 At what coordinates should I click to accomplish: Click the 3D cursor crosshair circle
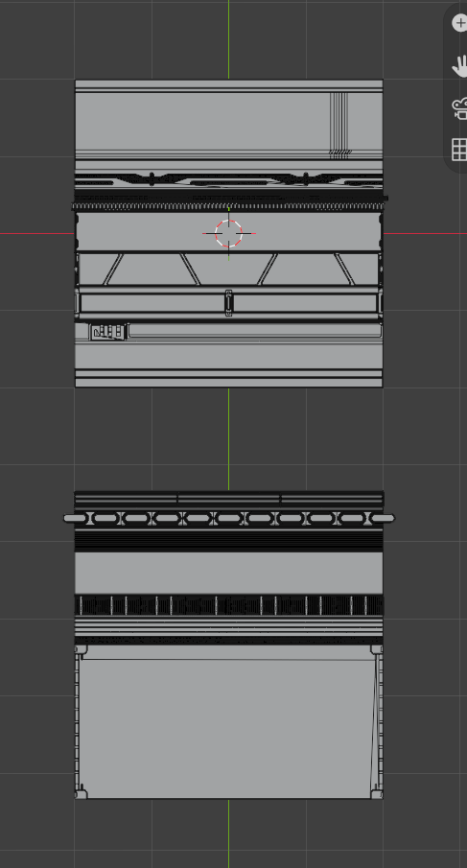[228, 234]
